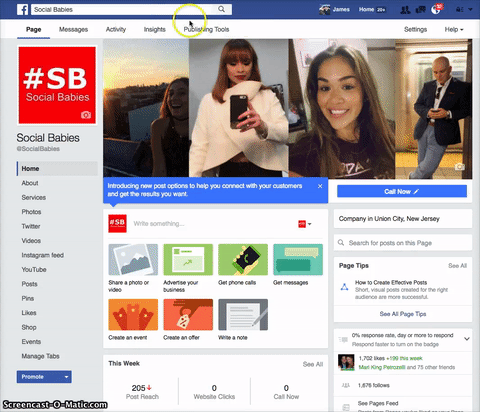Screen dimensions: 480x412
Task: Open the post-as identity dropdown in composer
Action: 305,224
